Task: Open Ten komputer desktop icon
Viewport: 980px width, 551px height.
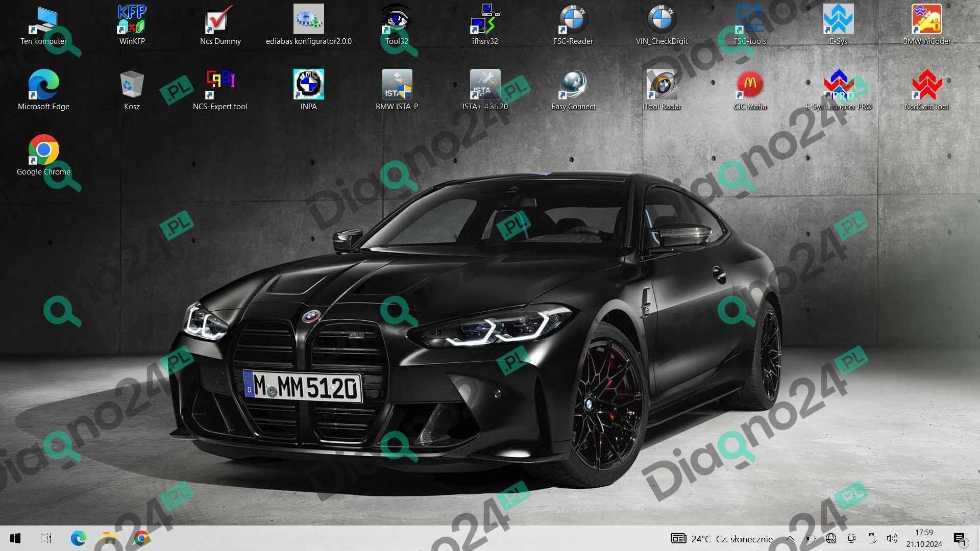Action: coord(43,25)
